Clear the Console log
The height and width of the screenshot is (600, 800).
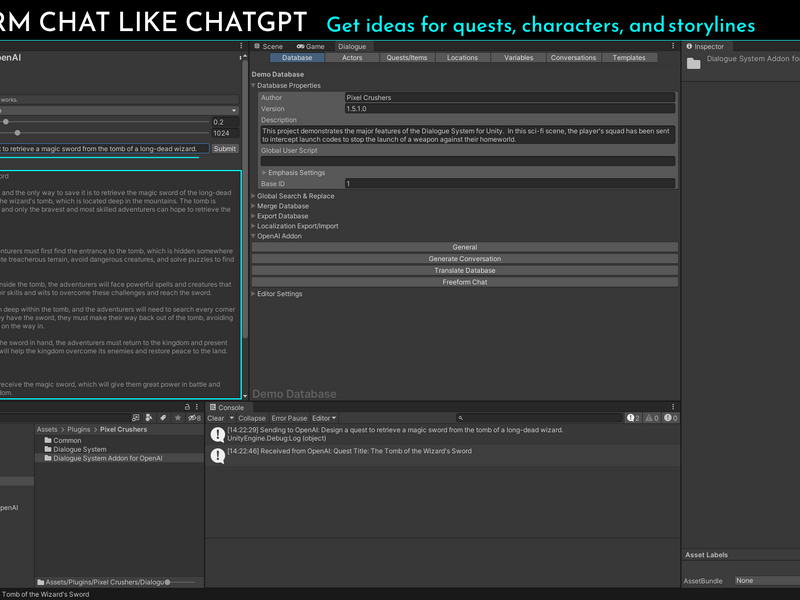click(x=216, y=418)
